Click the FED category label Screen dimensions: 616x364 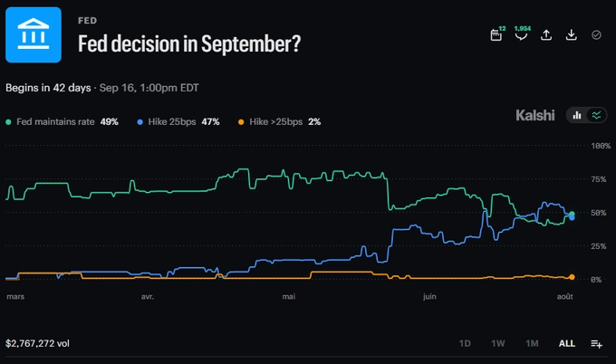pos(87,21)
